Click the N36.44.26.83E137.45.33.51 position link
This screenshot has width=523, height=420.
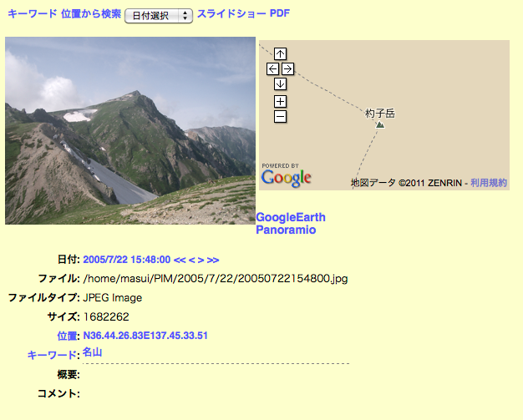pos(145,336)
